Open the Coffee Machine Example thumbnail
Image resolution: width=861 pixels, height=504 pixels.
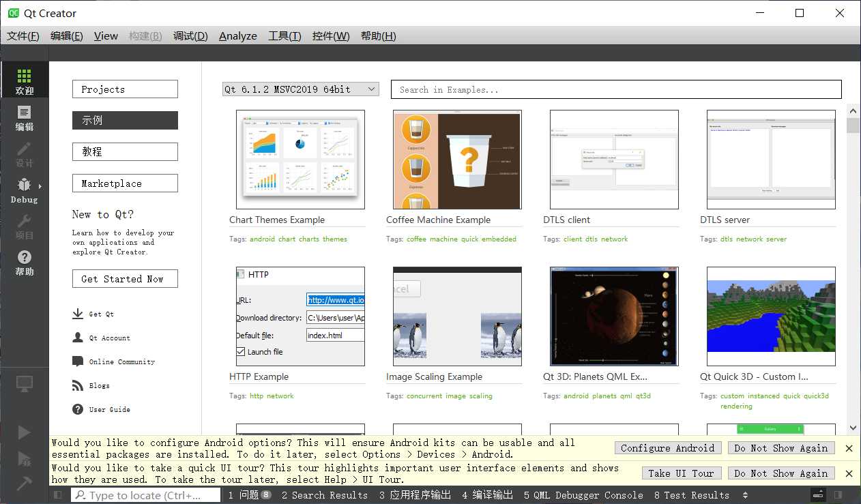tap(457, 160)
